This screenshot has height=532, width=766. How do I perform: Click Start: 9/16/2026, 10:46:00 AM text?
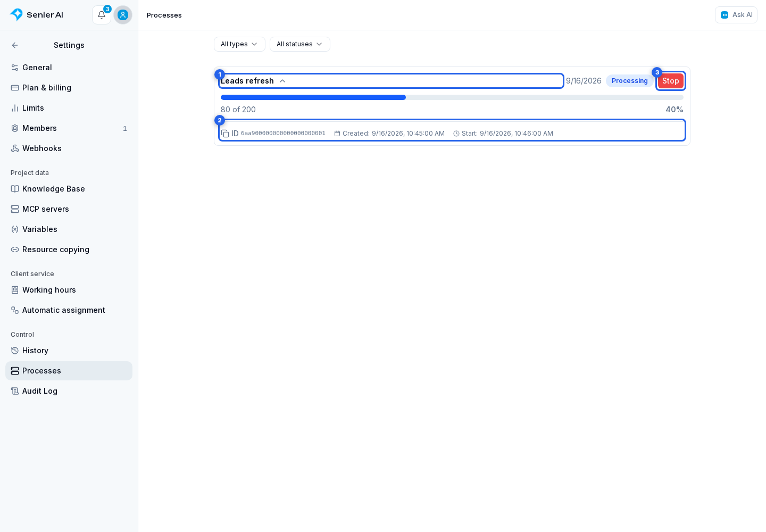[507, 134]
